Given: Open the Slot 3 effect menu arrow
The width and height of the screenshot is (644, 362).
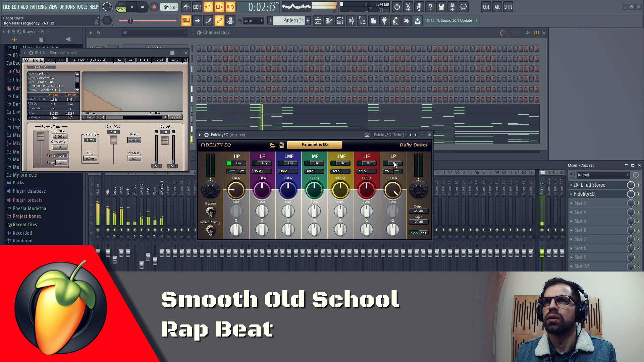Looking at the screenshot, I should (571, 203).
